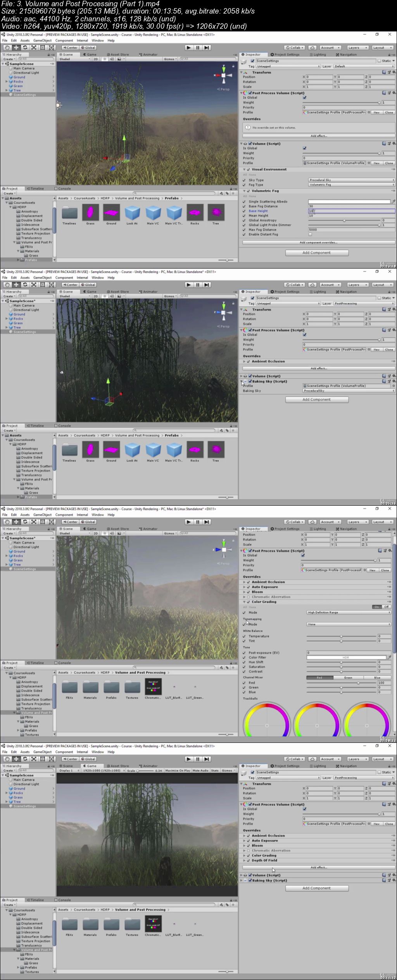Viewport: 397px width, 980px height.
Task: Toggle Base Fog Distance override checkbox
Action: (x=244, y=206)
